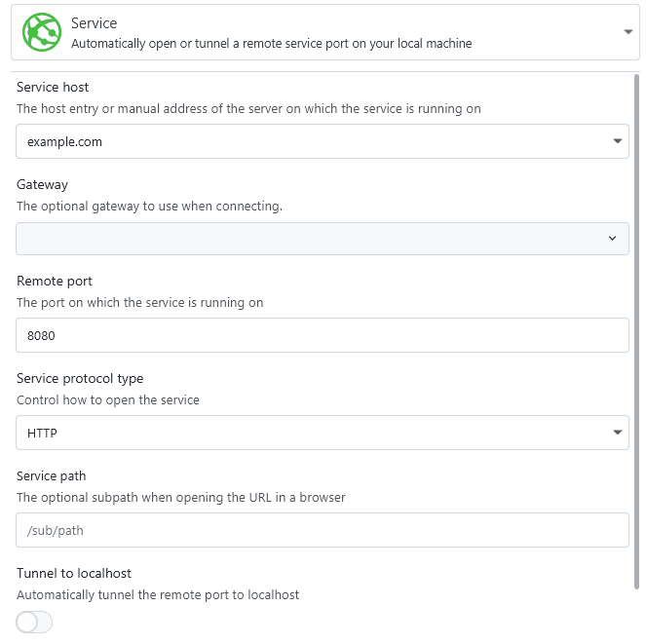Click the "Gateway" label text

(42, 184)
